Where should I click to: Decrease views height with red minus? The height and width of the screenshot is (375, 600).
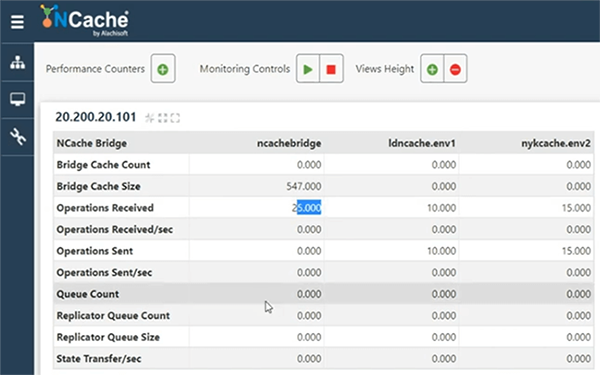click(455, 69)
